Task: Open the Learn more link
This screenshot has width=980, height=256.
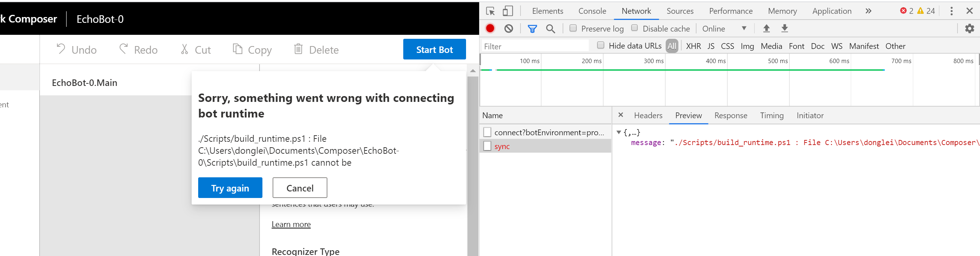Action: point(291,224)
